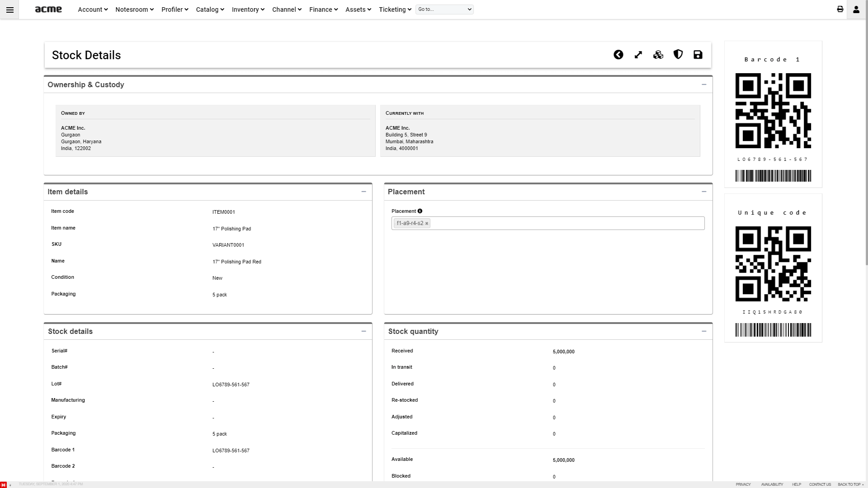Open the Account menu
Image resolution: width=868 pixels, height=488 pixels.
(93, 9)
